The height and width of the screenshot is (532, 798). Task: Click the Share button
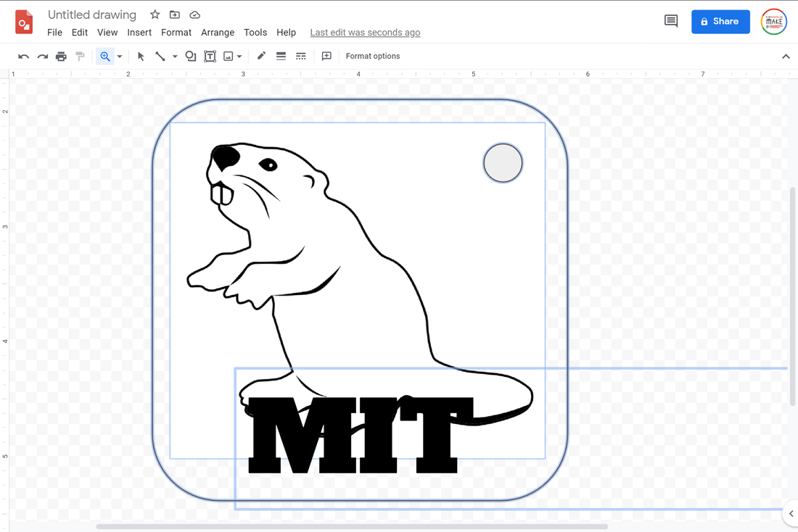point(720,21)
